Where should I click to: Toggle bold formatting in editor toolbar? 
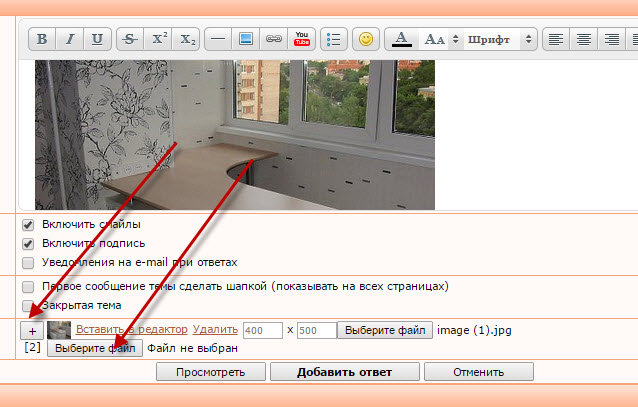[42, 40]
